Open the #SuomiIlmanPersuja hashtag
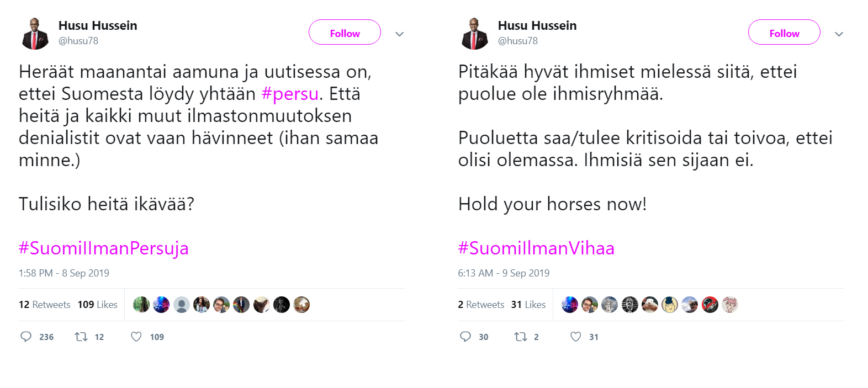868x388 pixels. (104, 248)
